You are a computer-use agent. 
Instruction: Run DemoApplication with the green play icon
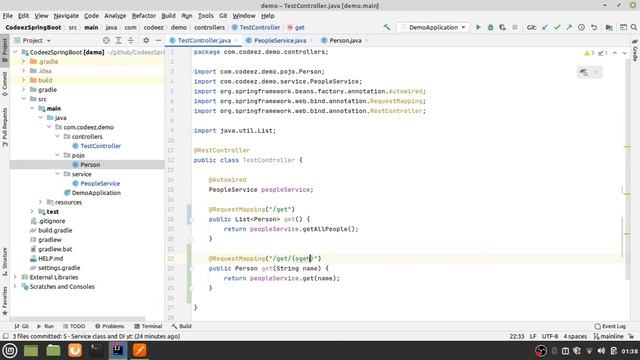click(x=478, y=27)
